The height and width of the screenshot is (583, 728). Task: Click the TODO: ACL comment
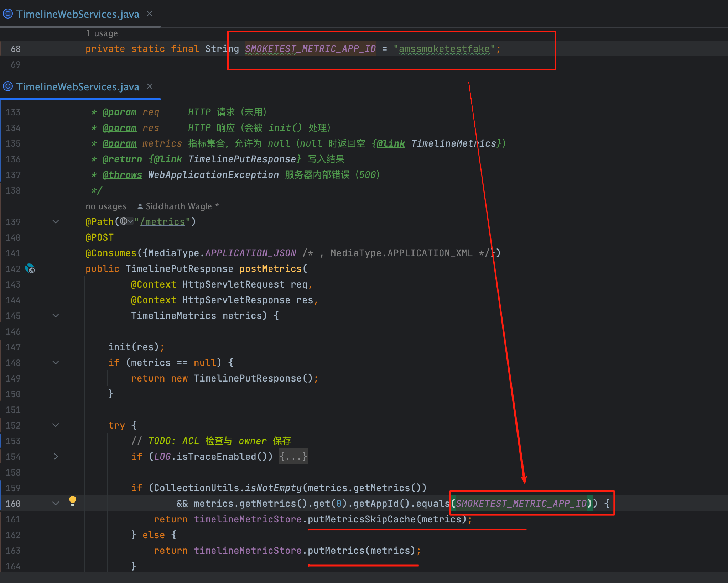pos(211,441)
